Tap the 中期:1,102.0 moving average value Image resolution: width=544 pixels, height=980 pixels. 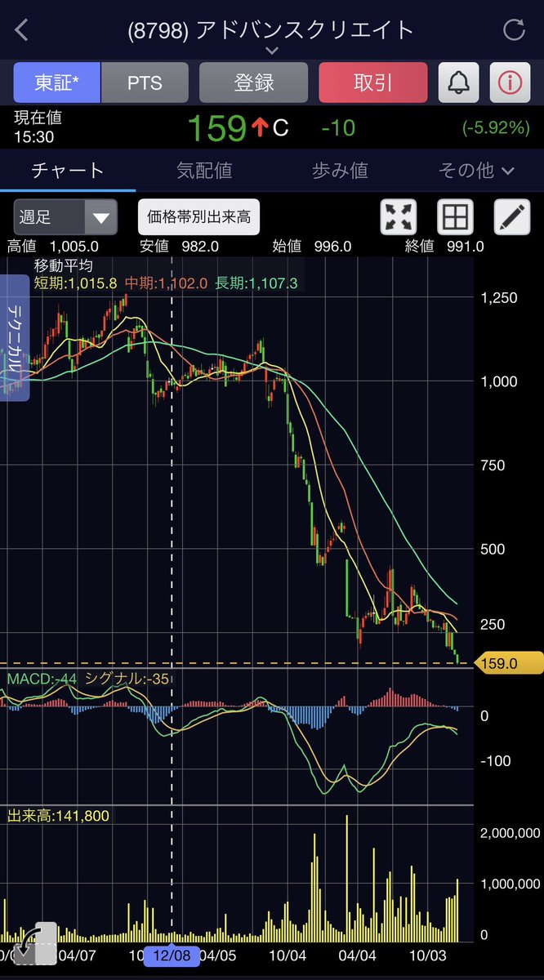click(167, 283)
